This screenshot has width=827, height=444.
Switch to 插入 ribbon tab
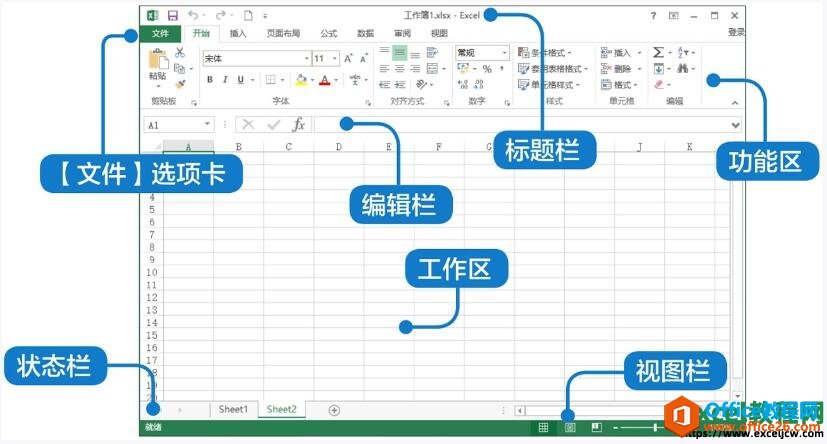tap(238, 33)
